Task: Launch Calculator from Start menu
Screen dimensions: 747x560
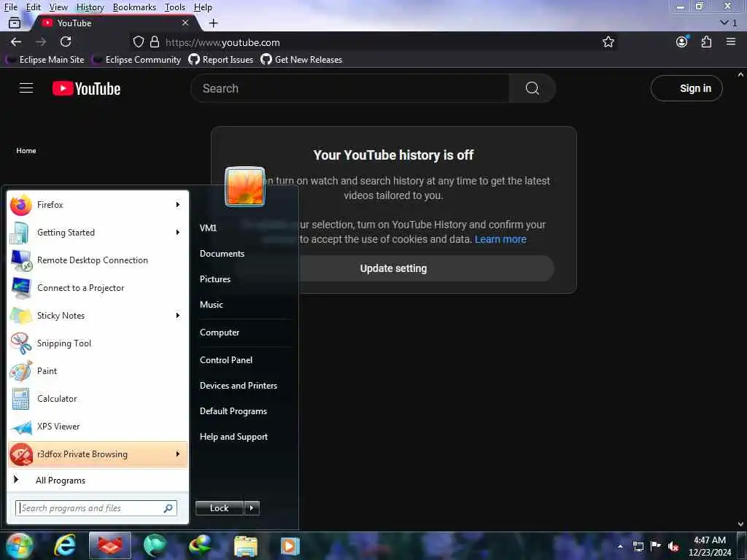Action: (x=98, y=399)
